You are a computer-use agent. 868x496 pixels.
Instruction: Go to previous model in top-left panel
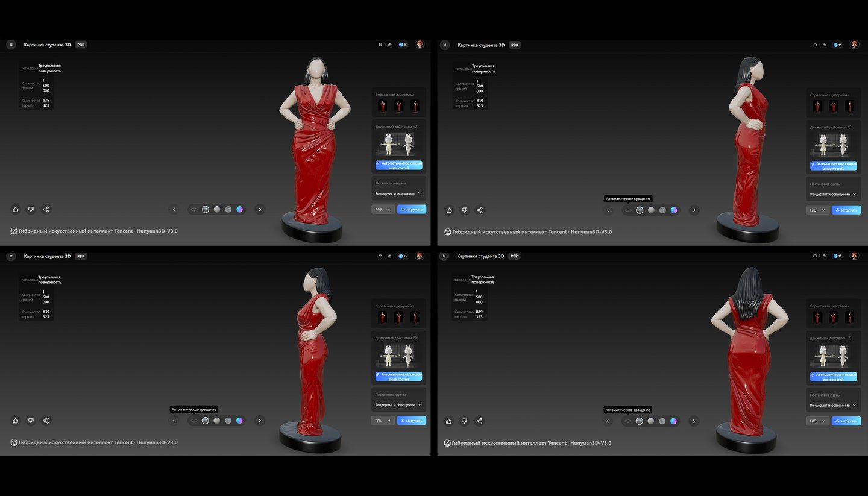pyautogui.click(x=174, y=209)
